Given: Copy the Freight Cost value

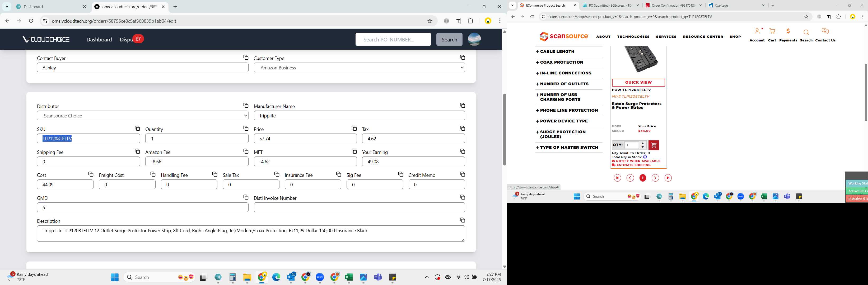Looking at the screenshot, I should click(x=153, y=174).
